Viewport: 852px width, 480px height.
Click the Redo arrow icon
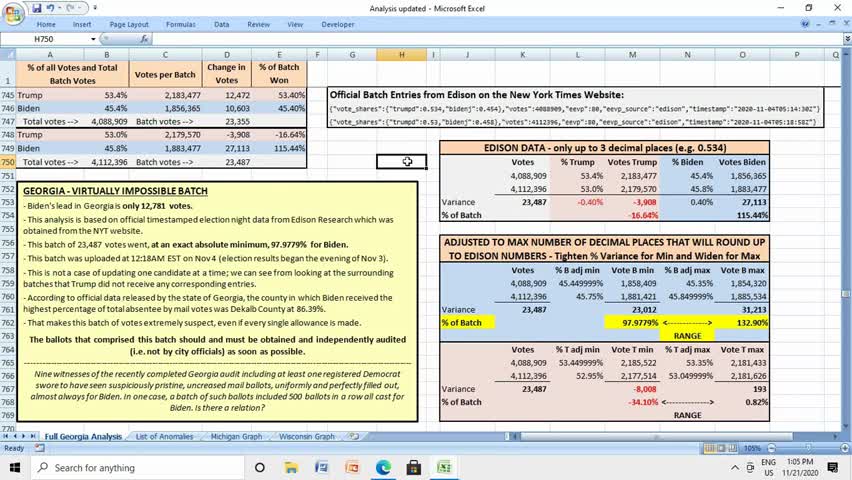pos(71,8)
